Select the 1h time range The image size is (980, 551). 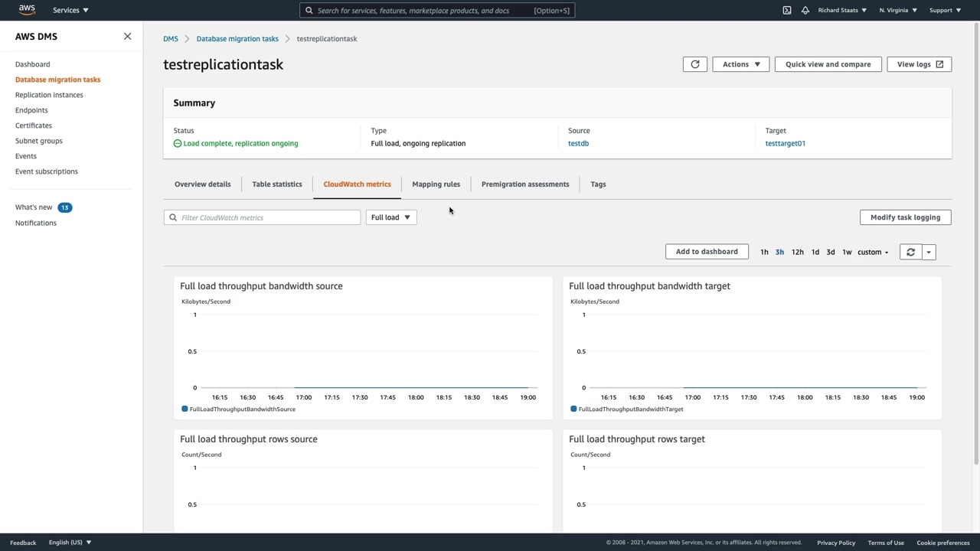764,252
